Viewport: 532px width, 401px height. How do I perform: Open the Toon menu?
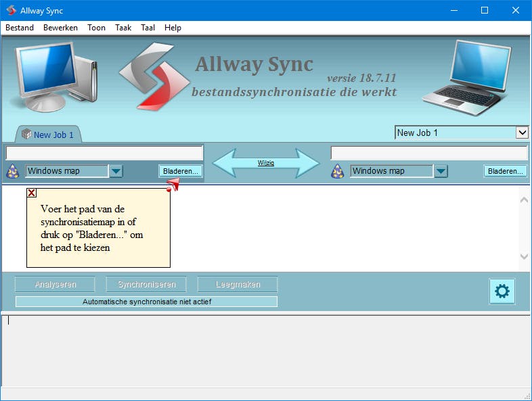pos(96,28)
